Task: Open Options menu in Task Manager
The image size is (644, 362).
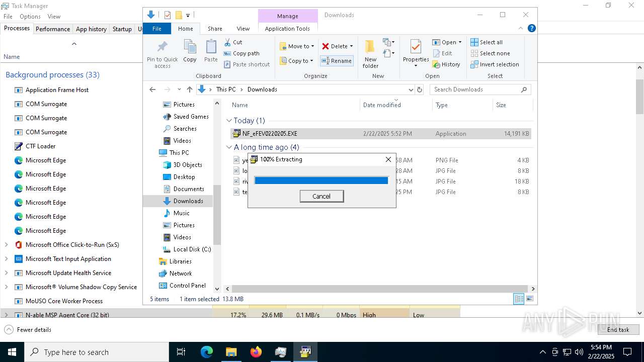Action: [30, 17]
